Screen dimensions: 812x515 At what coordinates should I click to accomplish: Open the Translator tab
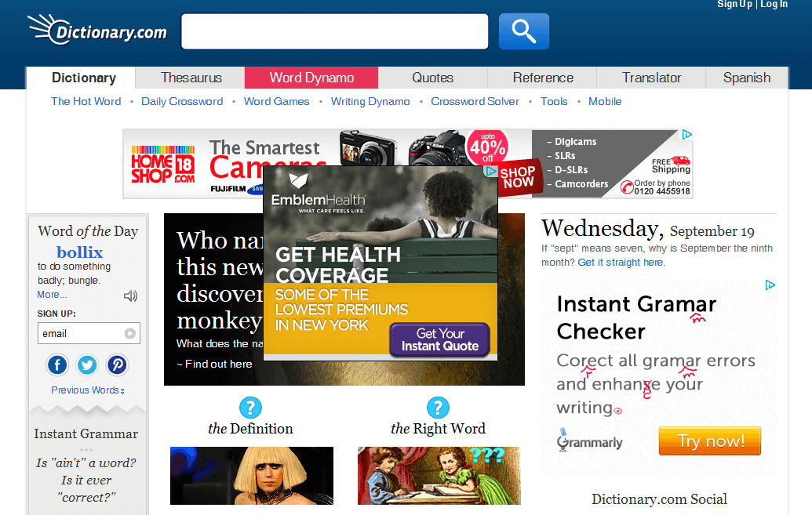[651, 78]
